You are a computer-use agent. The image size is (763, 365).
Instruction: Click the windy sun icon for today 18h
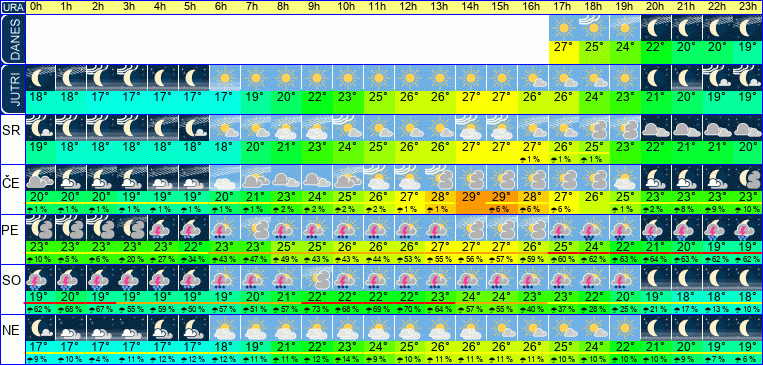(x=595, y=28)
